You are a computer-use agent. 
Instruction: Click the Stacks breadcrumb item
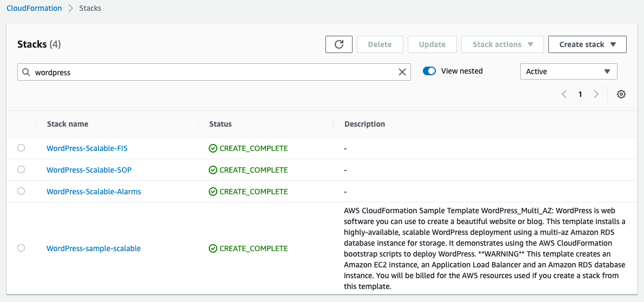pos(90,8)
